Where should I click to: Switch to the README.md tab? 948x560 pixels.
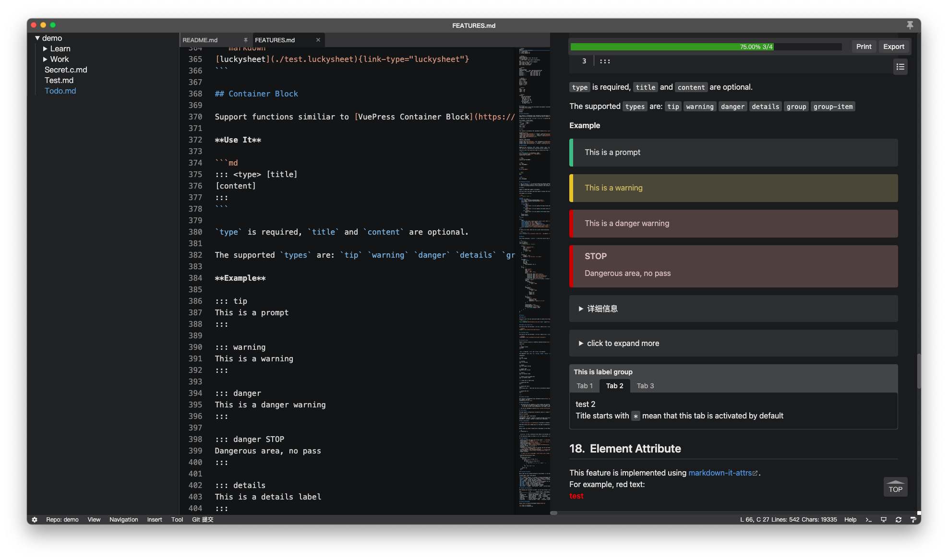[200, 39]
